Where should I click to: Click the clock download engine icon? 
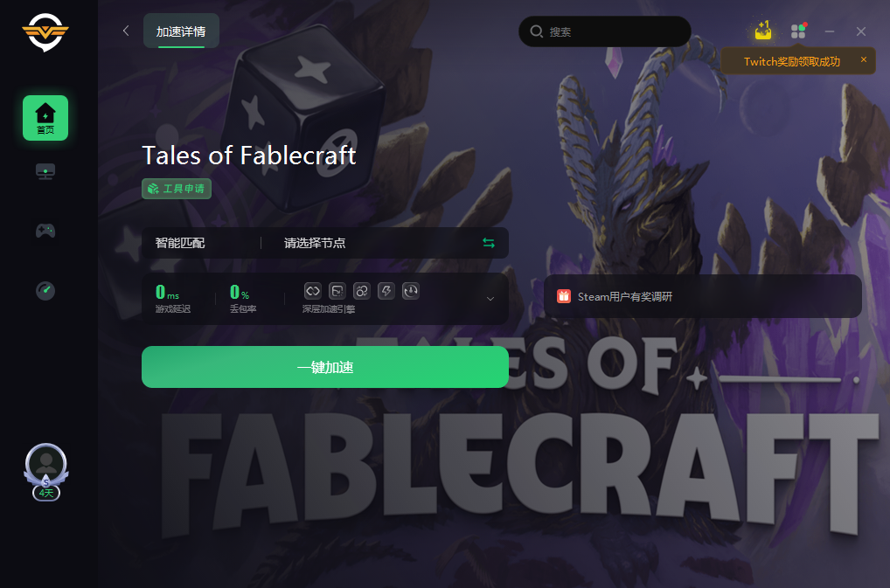tap(410, 291)
